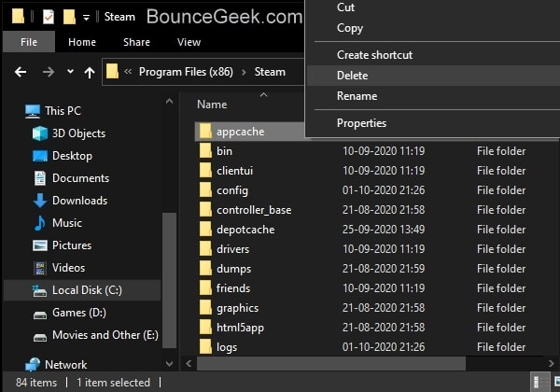Select the logs folder icon
Screen dimensions: 560x392
pos(205,347)
